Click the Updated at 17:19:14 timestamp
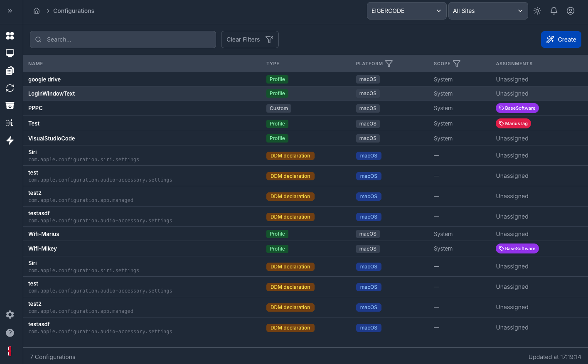 (x=555, y=357)
